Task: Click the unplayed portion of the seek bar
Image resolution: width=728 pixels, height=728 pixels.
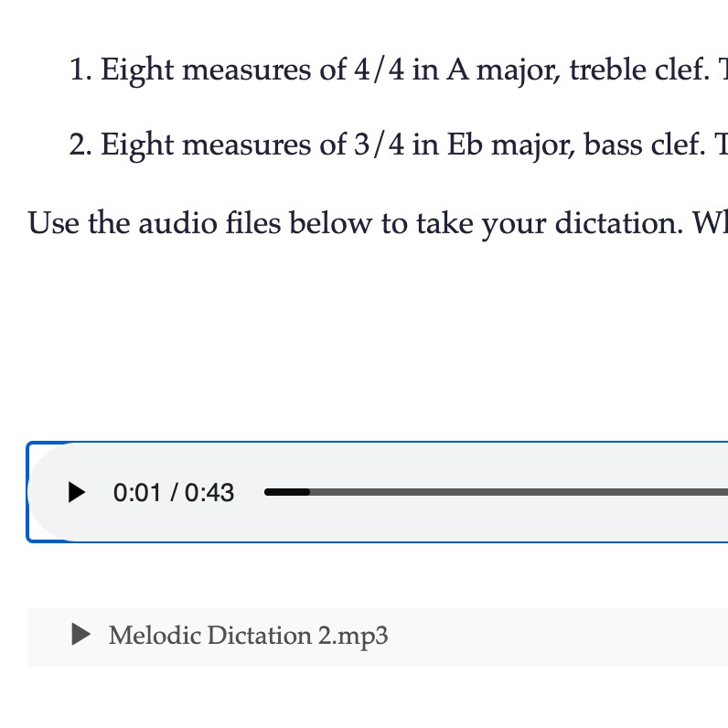Action: [x=519, y=492]
